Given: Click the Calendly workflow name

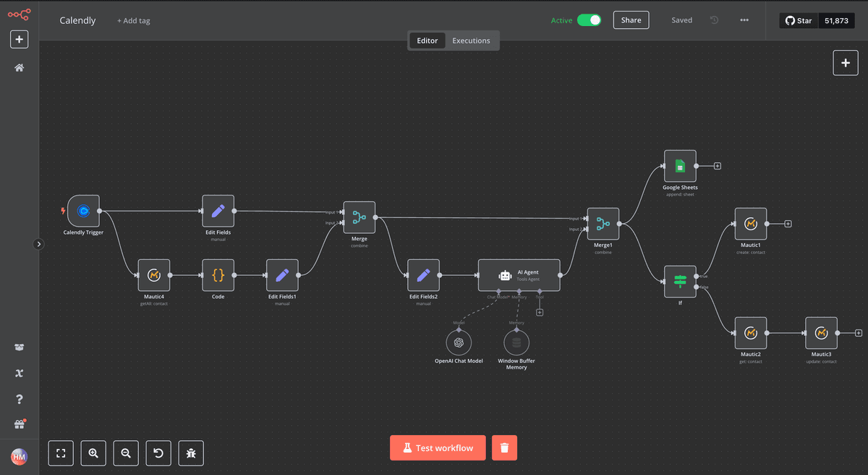Looking at the screenshot, I should click(77, 20).
